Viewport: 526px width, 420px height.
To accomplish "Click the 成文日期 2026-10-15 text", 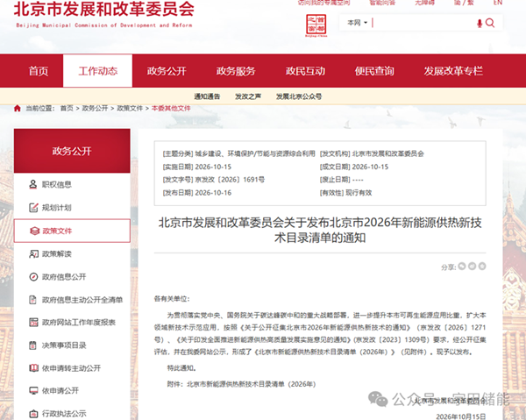I will point(354,167).
